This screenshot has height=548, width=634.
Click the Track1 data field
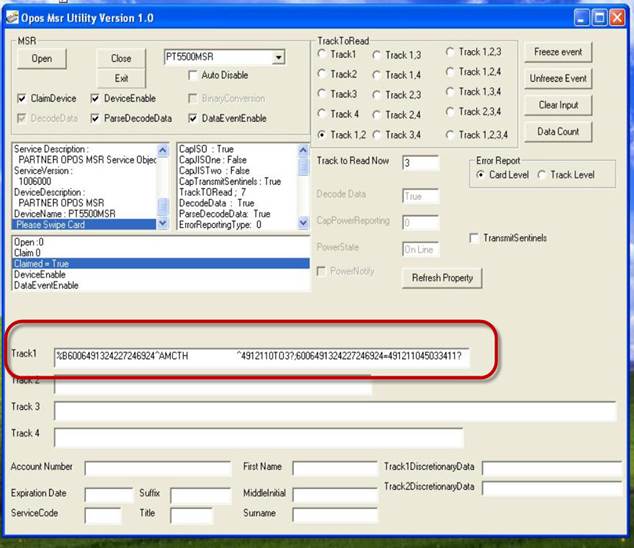pyautogui.click(x=262, y=357)
